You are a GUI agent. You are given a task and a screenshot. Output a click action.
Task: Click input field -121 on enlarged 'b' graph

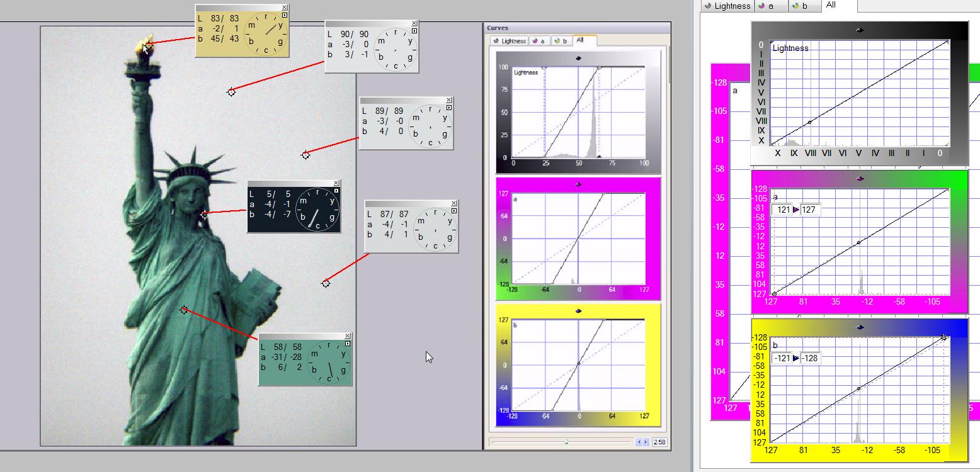coord(782,358)
